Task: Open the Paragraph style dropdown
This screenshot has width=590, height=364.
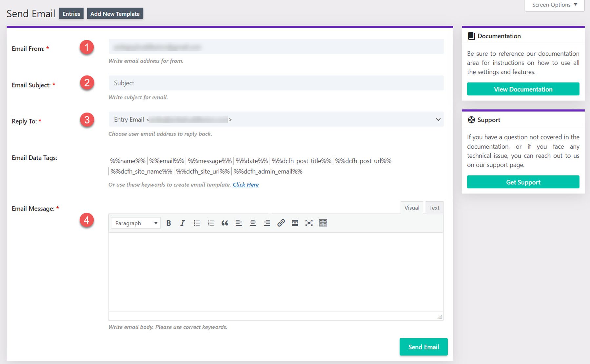Action: (x=135, y=223)
